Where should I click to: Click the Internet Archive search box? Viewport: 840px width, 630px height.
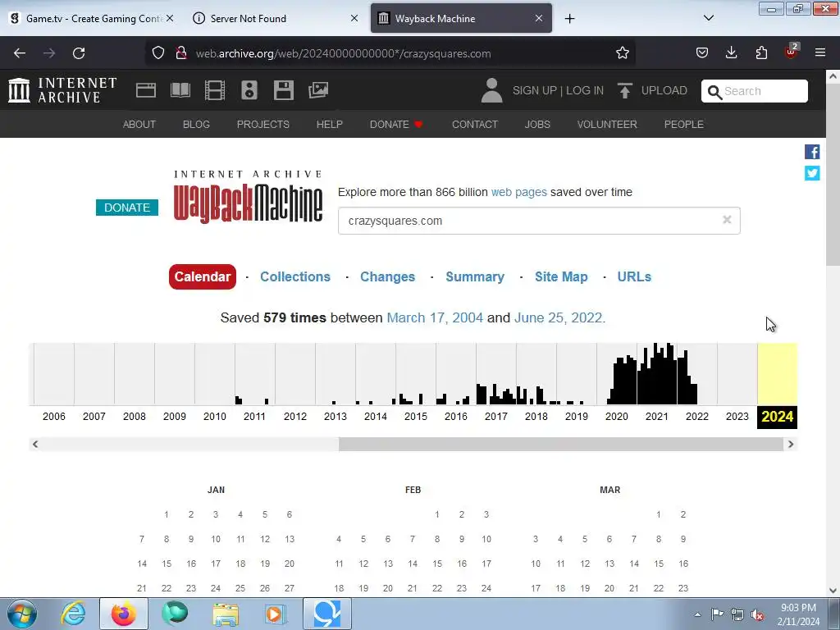click(755, 91)
